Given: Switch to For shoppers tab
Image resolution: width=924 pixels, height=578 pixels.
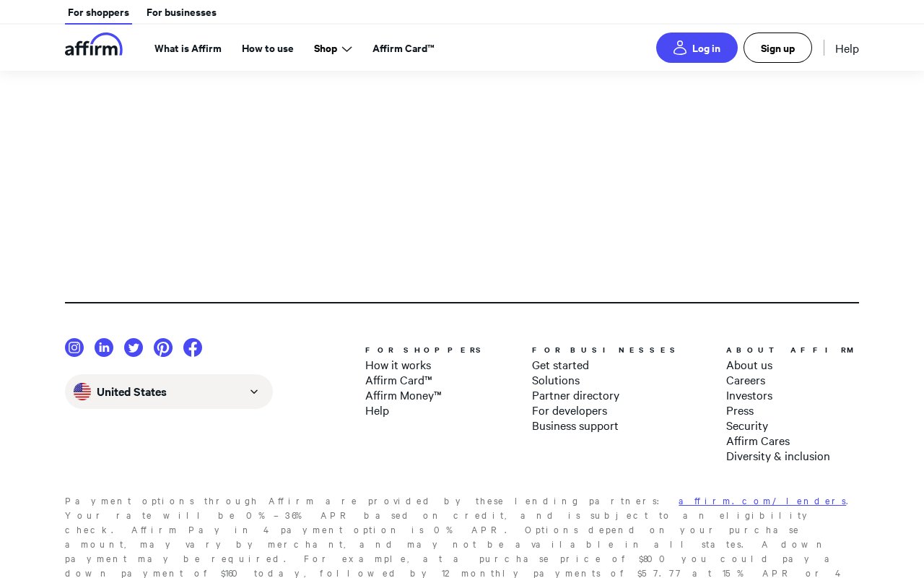Looking at the screenshot, I should point(98,12).
